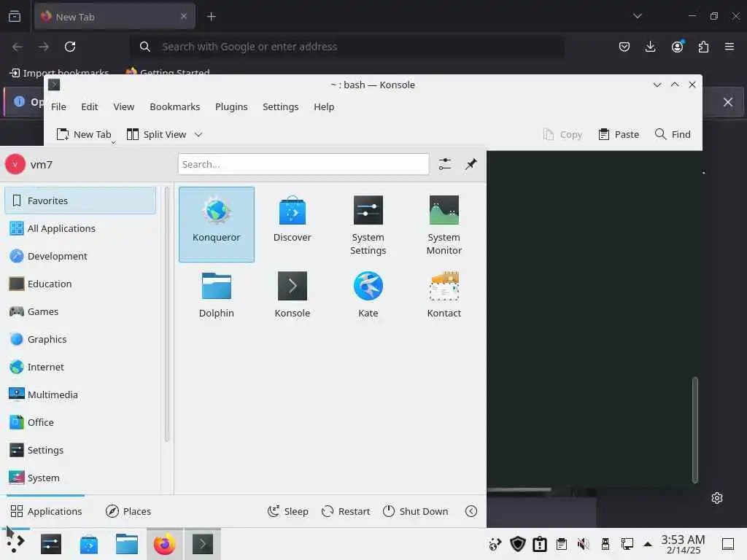Show All Applications category

point(80,228)
